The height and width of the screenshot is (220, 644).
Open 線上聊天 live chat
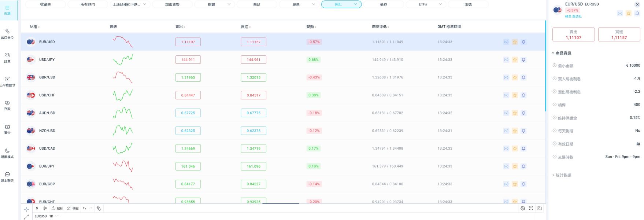point(7,176)
